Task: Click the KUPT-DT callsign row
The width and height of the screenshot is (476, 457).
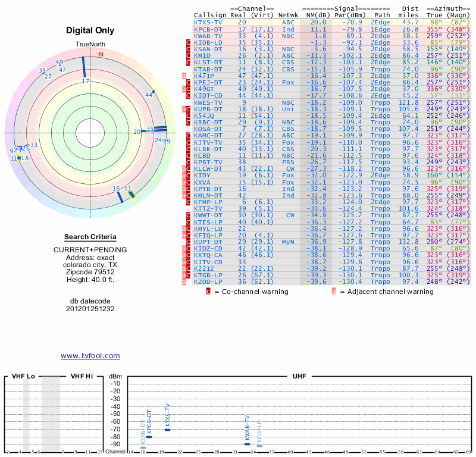Action: (x=208, y=242)
